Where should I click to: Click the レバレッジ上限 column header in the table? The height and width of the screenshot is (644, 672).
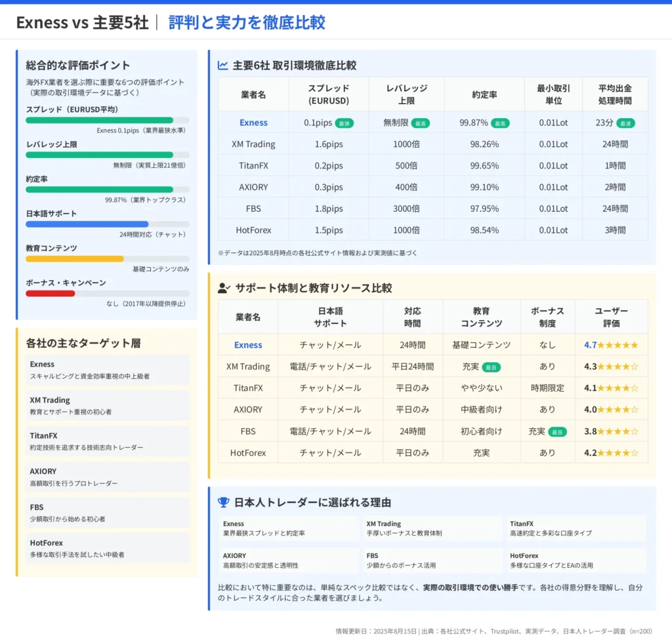pyautogui.click(x=406, y=94)
